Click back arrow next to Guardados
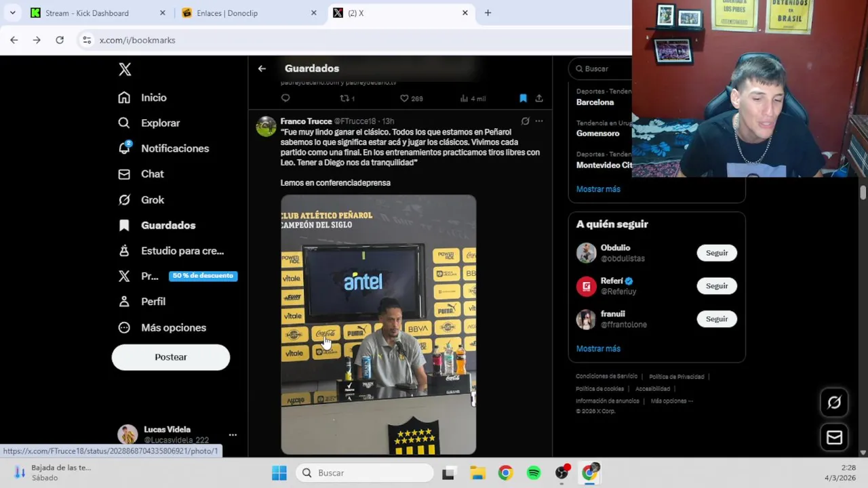Image resolution: width=868 pixels, height=488 pixels. click(262, 68)
